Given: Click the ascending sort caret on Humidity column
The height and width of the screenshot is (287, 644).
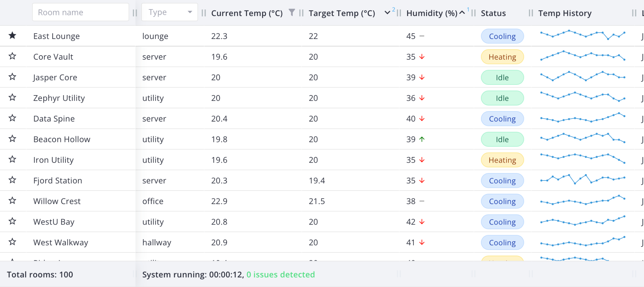Looking at the screenshot, I should pos(462,12).
